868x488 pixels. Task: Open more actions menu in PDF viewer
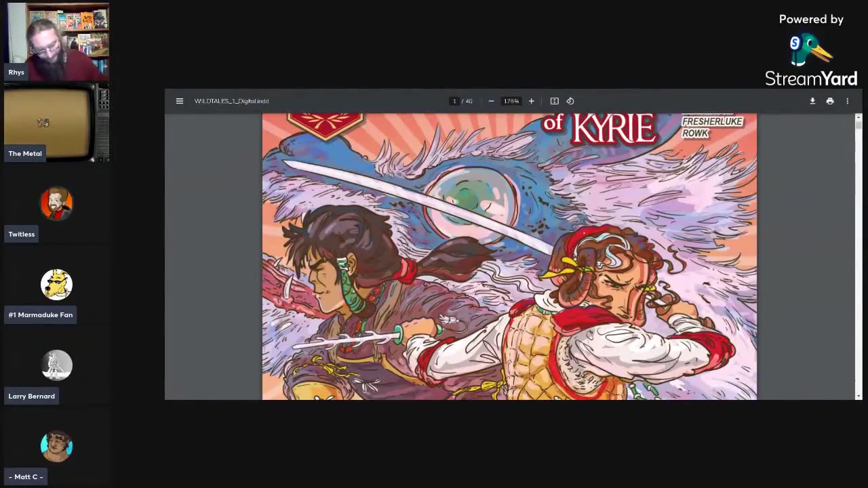click(847, 101)
